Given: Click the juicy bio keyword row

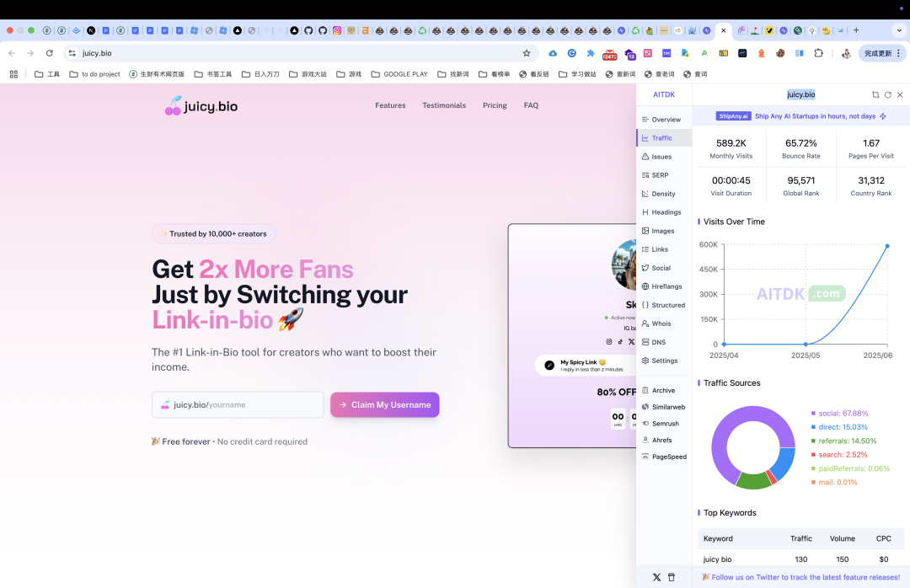Looking at the screenshot, I should (801, 559).
